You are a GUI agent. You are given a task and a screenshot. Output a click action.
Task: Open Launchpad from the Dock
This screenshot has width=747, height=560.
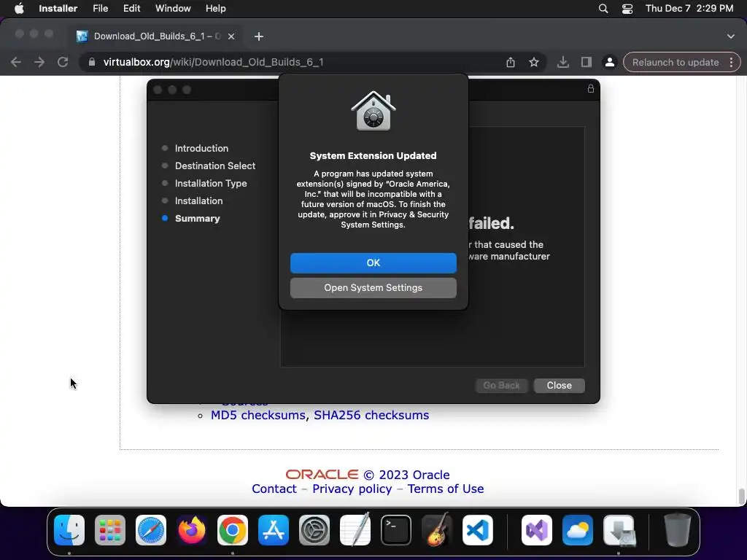click(110, 530)
